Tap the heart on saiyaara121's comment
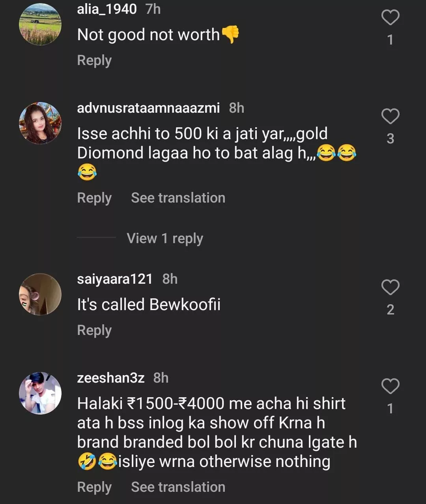The width and height of the screenshot is (426, 504). [390, 288]
